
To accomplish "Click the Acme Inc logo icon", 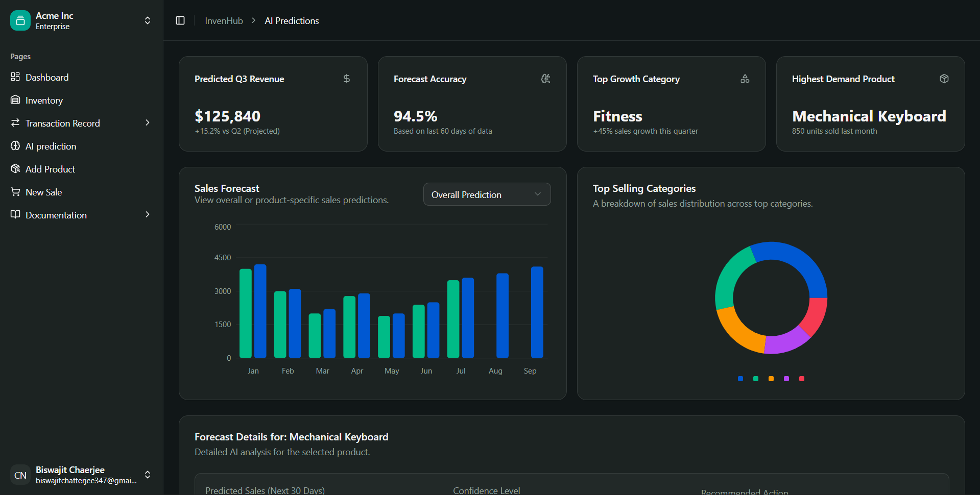I will coord(20,20).
